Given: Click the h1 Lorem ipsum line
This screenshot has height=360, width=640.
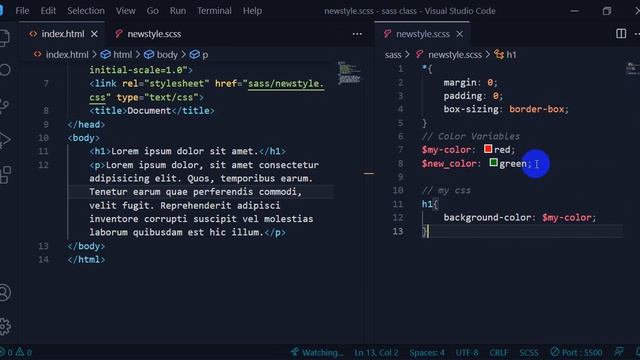Looking at the screenshot, I should (187, 151).
